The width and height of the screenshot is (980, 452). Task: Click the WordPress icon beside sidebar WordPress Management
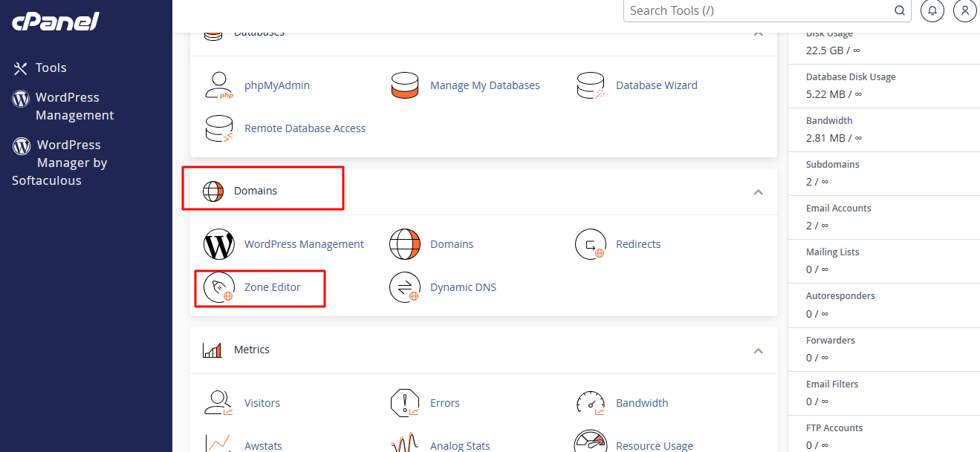[x=21, y=98]
